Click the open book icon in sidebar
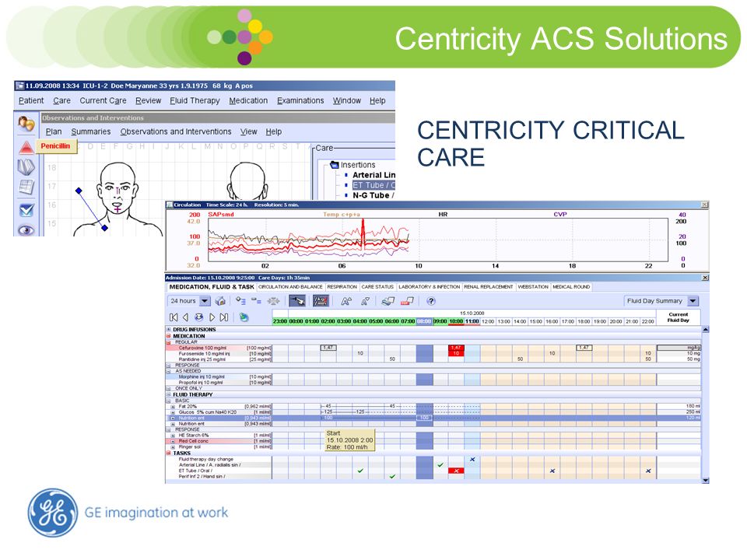The width and height of the screenshot is (747, 560). pos(26,168)
